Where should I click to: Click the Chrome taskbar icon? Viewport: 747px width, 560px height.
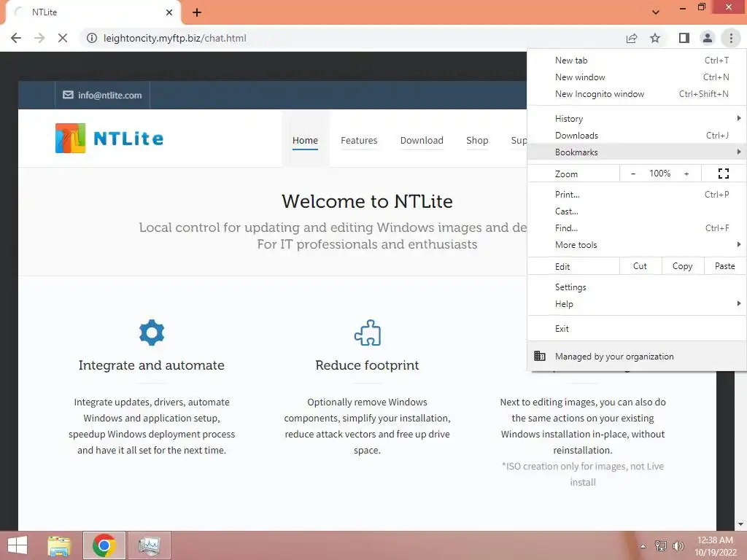104,545
